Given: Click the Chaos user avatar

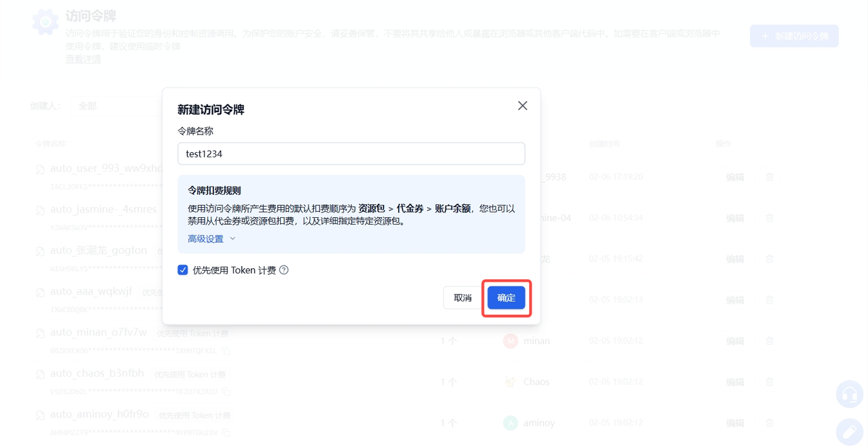Looking at the screenshot, I should pyautogui.click(x=511, y=382).
